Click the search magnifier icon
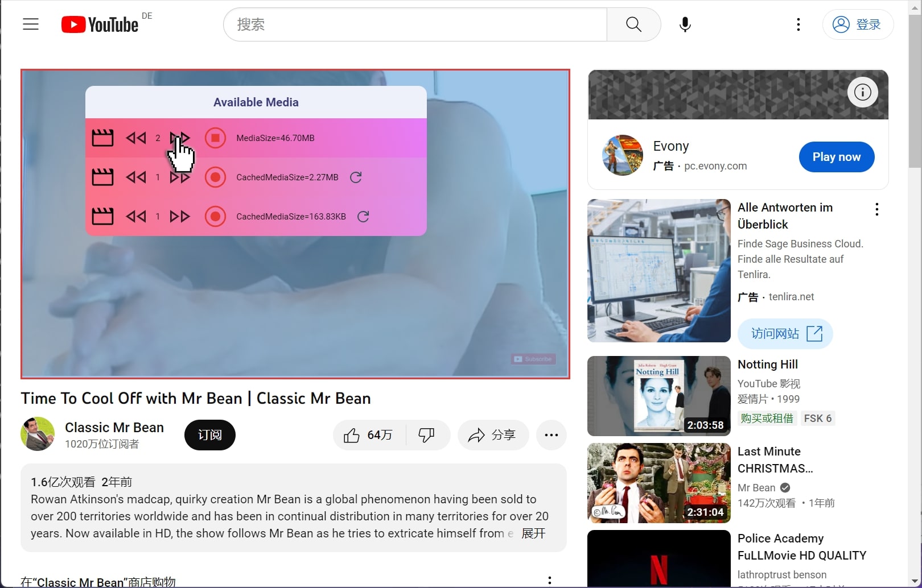The height and width of the screenshot is (588, 922). (633, 24)
